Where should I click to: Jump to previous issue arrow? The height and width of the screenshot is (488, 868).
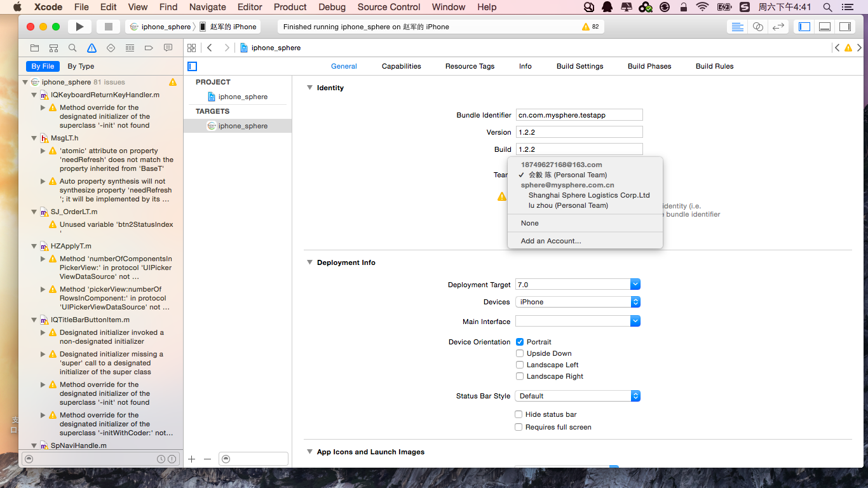coord(837,48)
